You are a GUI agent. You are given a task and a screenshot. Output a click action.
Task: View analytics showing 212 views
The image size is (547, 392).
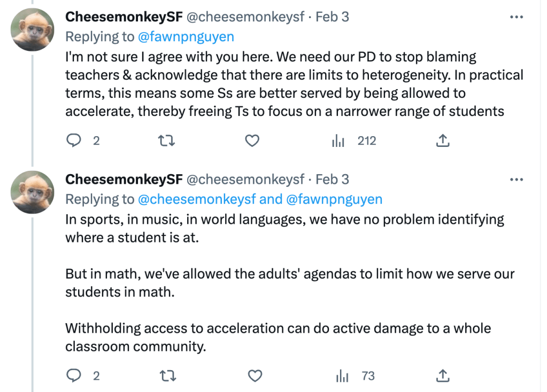tap(355, 141)
